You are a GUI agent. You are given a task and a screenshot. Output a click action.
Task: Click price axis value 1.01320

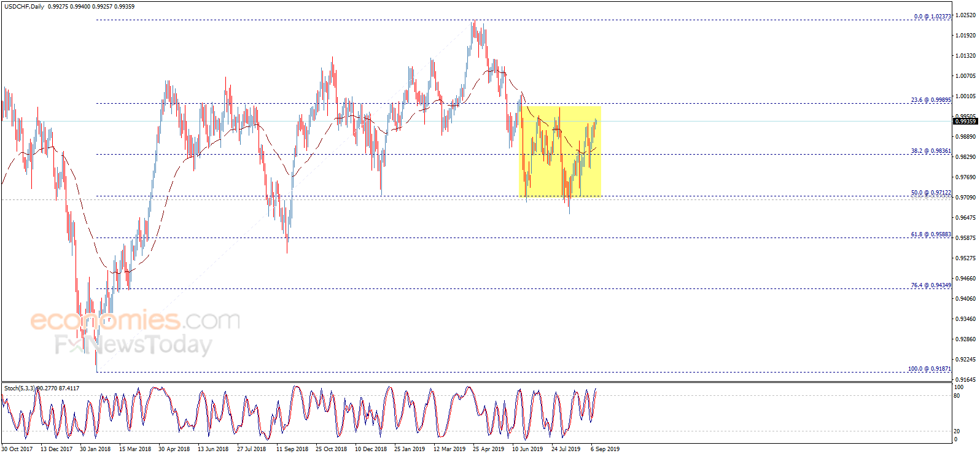click(965, 56)
